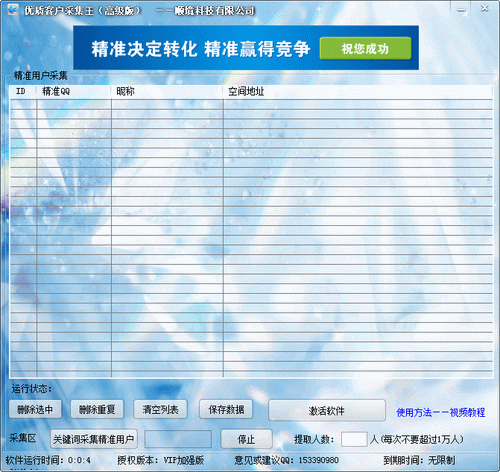Minimize the window with the dash icon
The width and height of the screenshot is (500, 472).
click(461, 10)
